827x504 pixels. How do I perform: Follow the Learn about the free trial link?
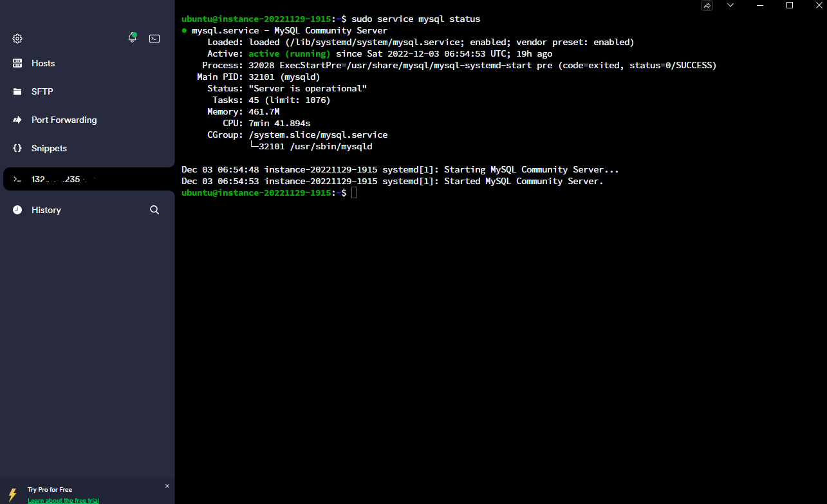[x=63, y=500]
